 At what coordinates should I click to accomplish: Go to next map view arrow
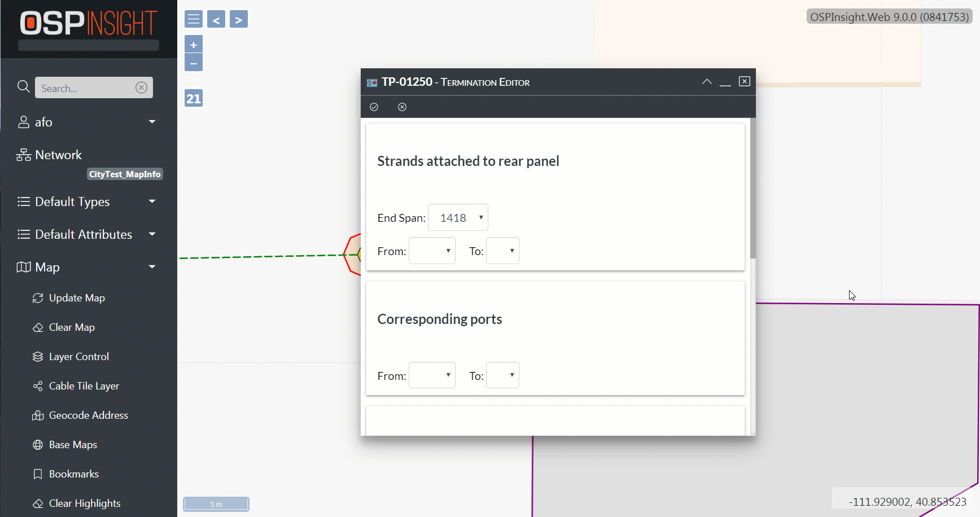(239, 19)
